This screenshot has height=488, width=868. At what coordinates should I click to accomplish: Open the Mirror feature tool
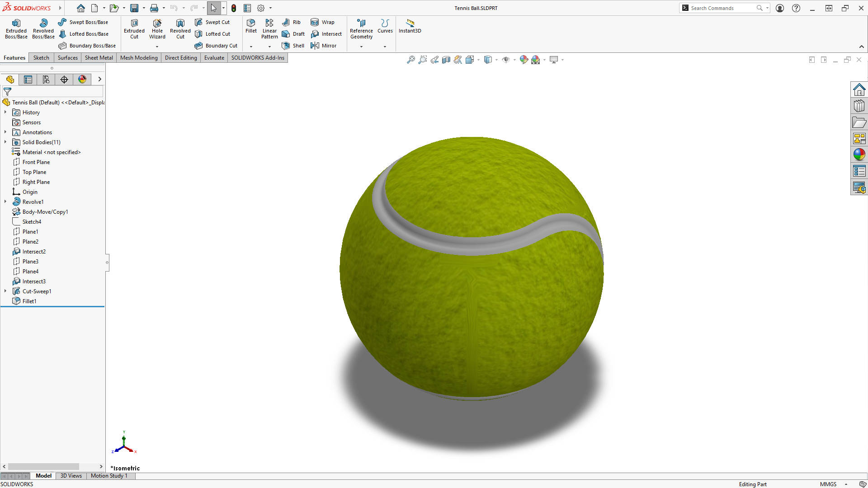(x=324, y=45)
